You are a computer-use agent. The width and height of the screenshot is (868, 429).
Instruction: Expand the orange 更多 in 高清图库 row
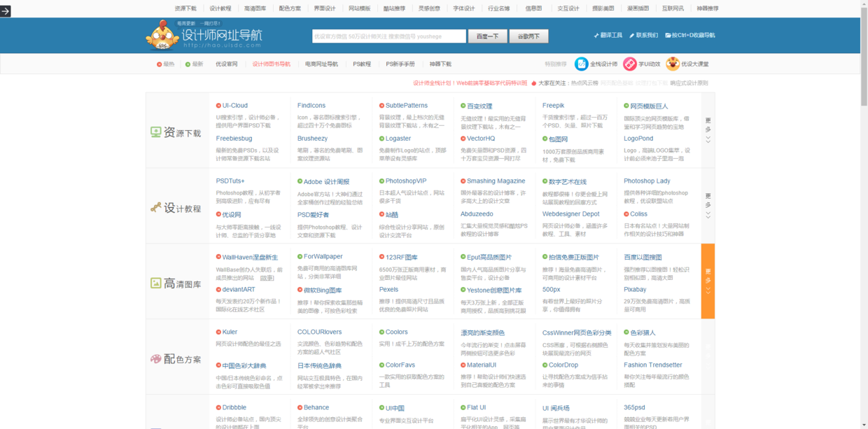point(708,281)
